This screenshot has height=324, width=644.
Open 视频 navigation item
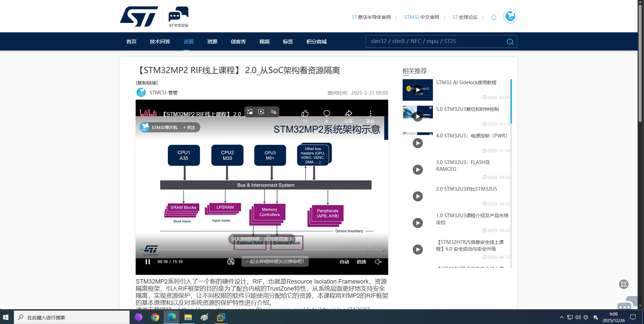tap(264, 42)
